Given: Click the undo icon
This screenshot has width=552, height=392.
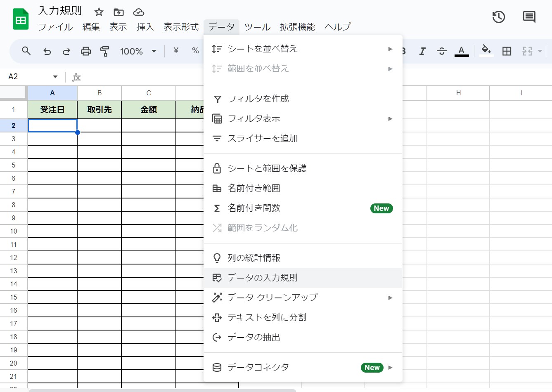Looking at the screenshot, I should tap(47, 51).
